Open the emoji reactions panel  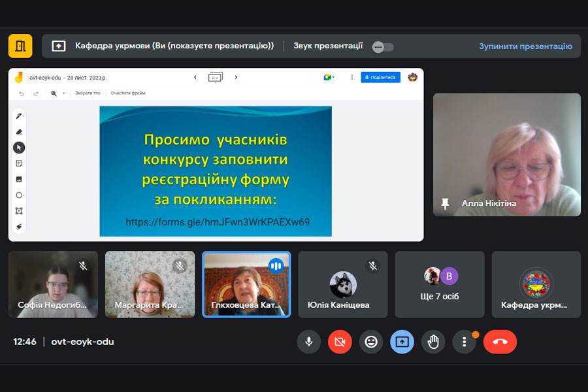coord(371,342)
